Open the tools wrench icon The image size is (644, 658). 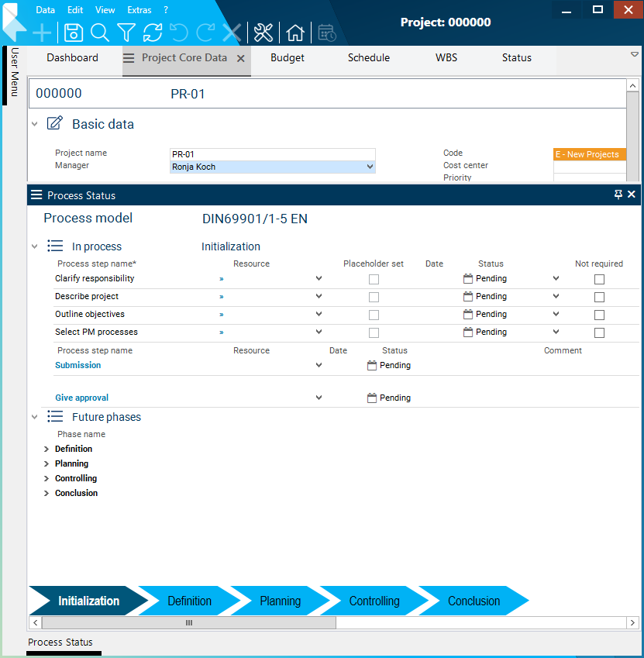click(x=263, y=33)
